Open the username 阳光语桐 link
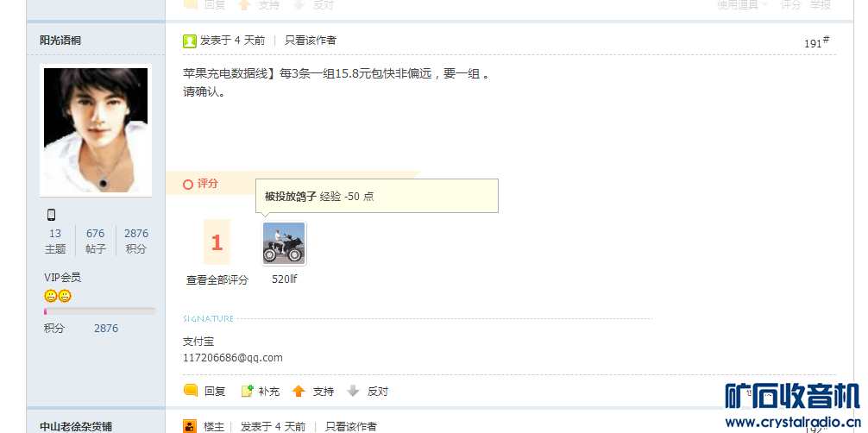Screen dimensions: 868x433 tap(61, 40)
